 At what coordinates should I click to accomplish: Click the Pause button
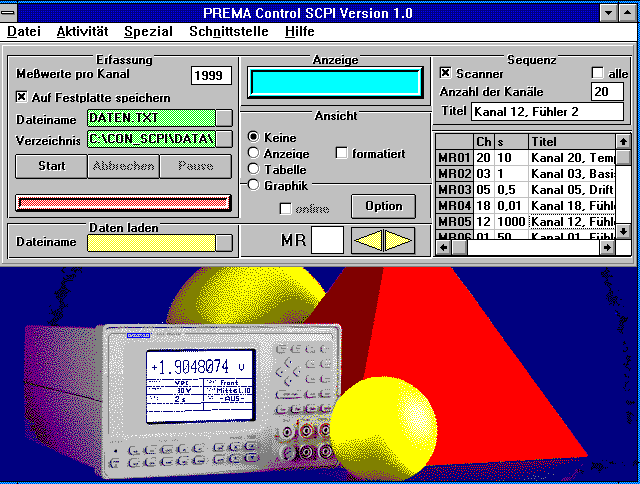pyautogui.click(x=196, y=166)
